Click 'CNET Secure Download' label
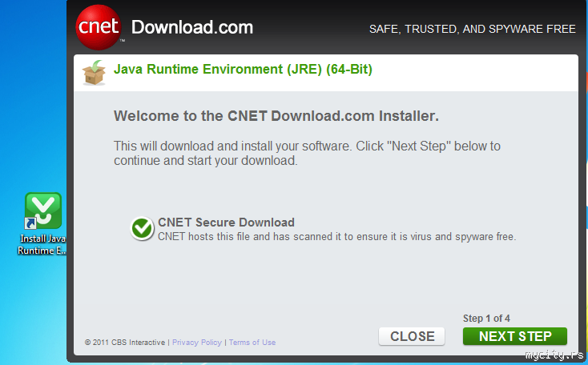 [x=226, y=223]
